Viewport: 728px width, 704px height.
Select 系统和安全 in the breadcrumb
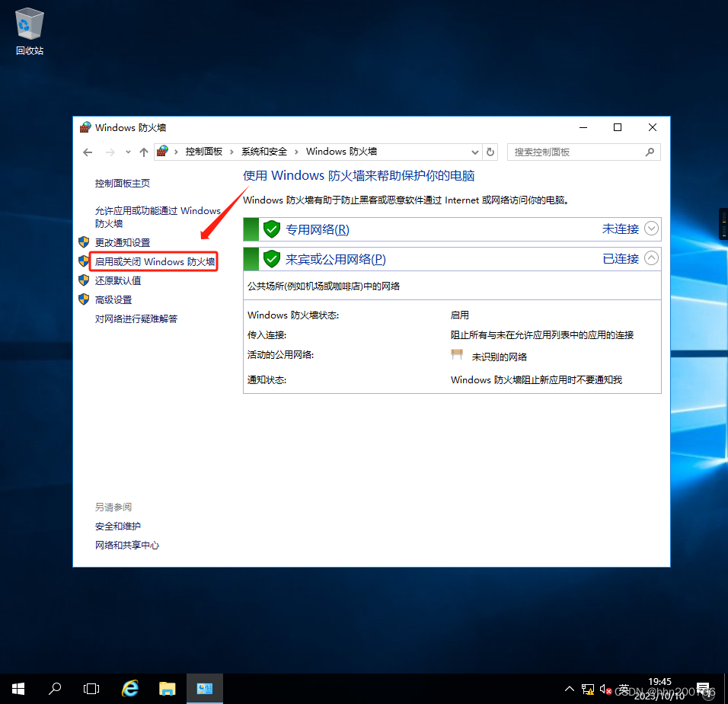click(264, 152)
